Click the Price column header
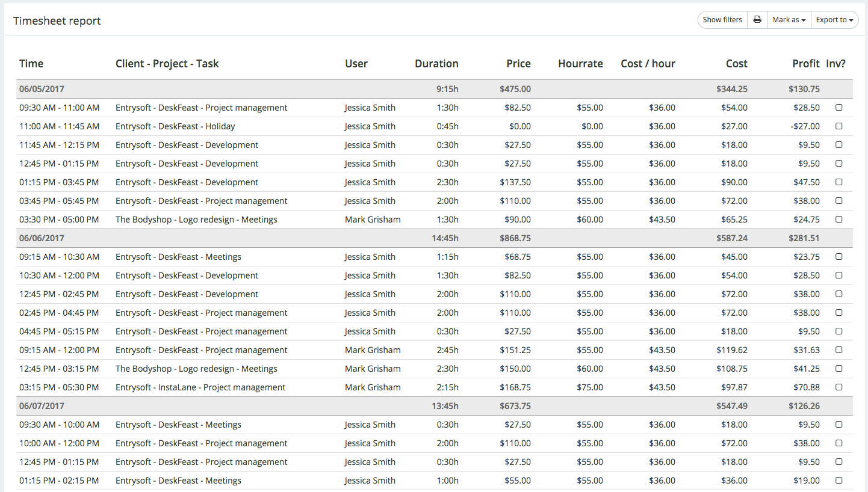 coord(518,64)
